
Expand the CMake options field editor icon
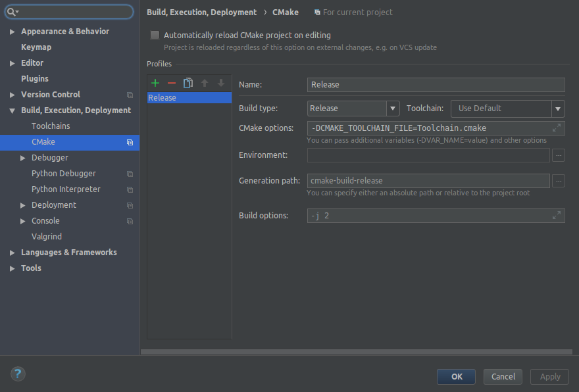[x=557, y=128]
